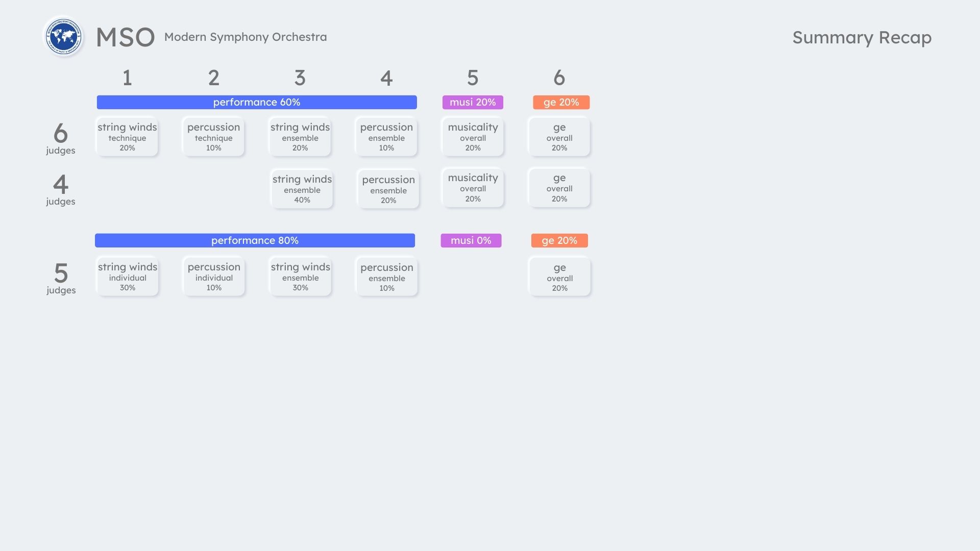Select column number 3 header

point(300,78)
